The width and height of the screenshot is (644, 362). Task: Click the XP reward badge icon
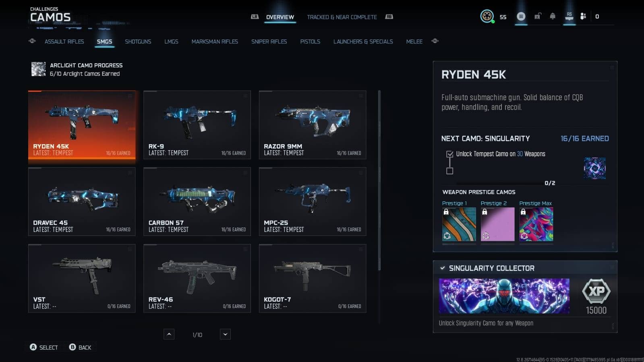596,291
